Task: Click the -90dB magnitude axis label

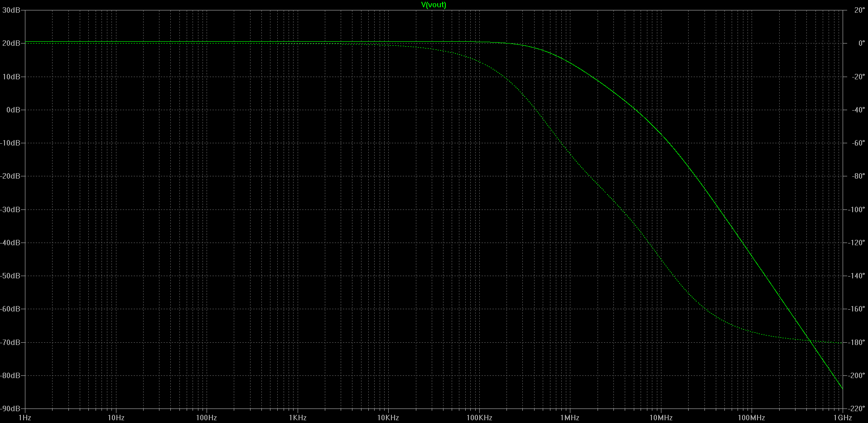Action: click(x=10, y=408)
